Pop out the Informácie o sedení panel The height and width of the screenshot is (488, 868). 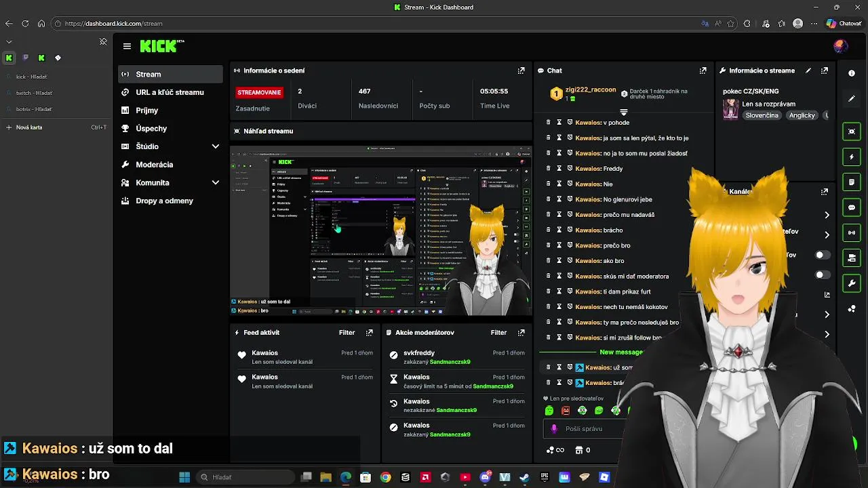521,70
